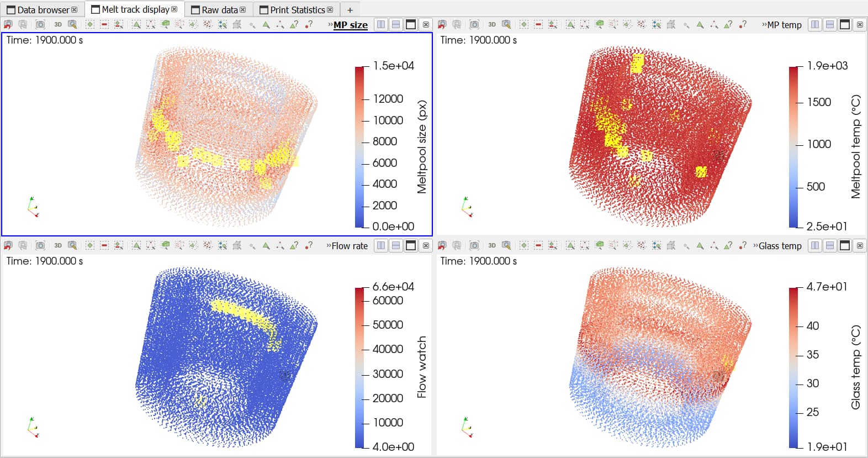This screenshot has height=458, width=868.
Task: Expand toolbar overflow chevron beside MP size
Action: pyautogui.click(x=330, y=25)
